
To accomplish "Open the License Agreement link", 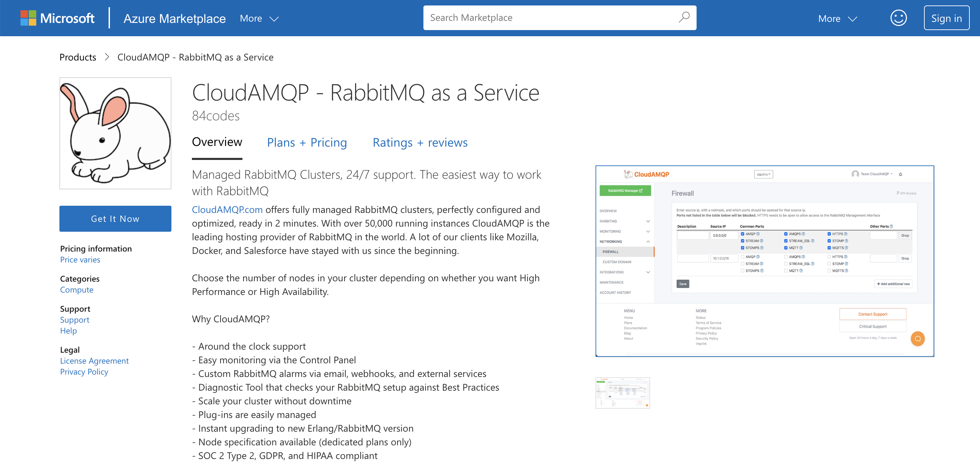I will (x=94, y=361).
